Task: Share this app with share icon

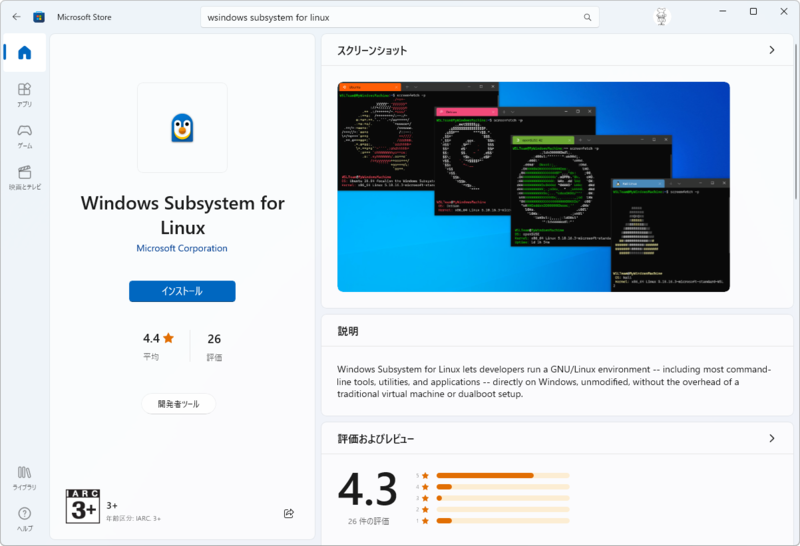Action: pyautogui.click(x=289, y=513)
